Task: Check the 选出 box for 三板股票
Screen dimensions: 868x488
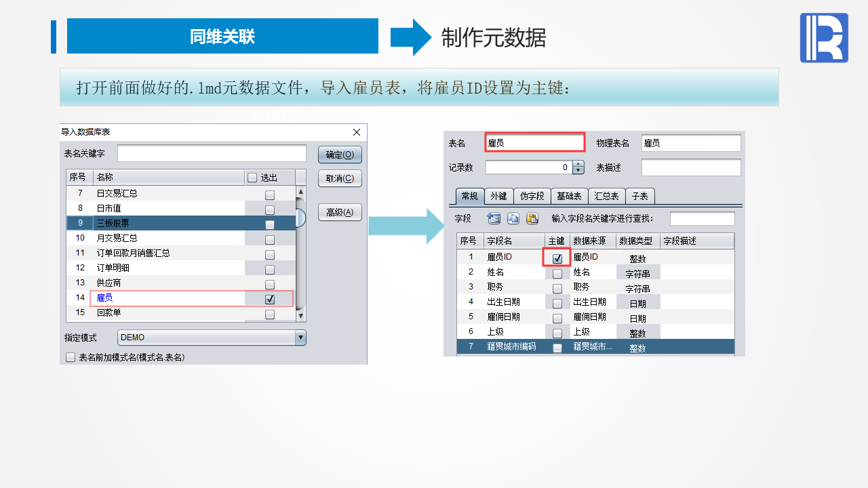Action: click(270, 224)
